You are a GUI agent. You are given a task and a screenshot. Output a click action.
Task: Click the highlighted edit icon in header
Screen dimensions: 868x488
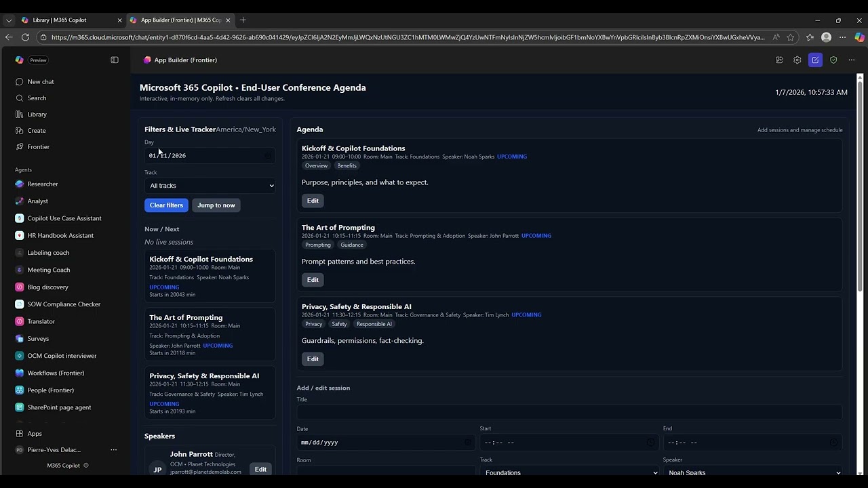point(815,60)
